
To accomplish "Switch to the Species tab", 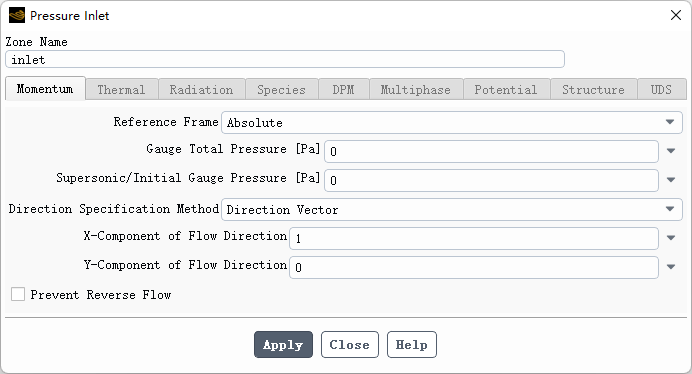I will 282,90.
